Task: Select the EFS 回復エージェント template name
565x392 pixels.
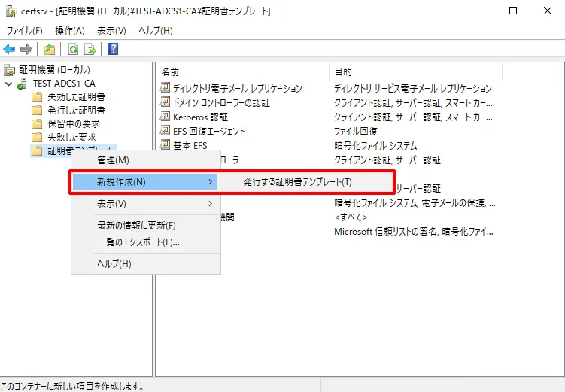Action: coord(209,131)
